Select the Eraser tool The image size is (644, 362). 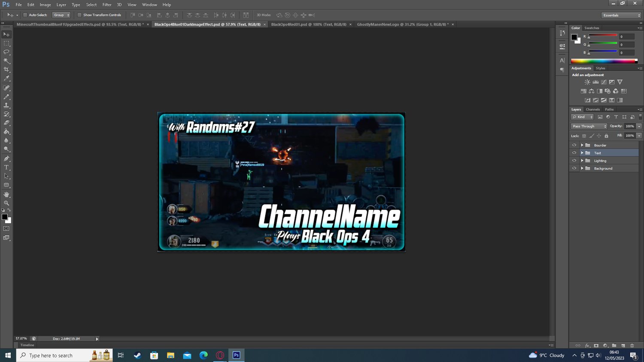6,123
